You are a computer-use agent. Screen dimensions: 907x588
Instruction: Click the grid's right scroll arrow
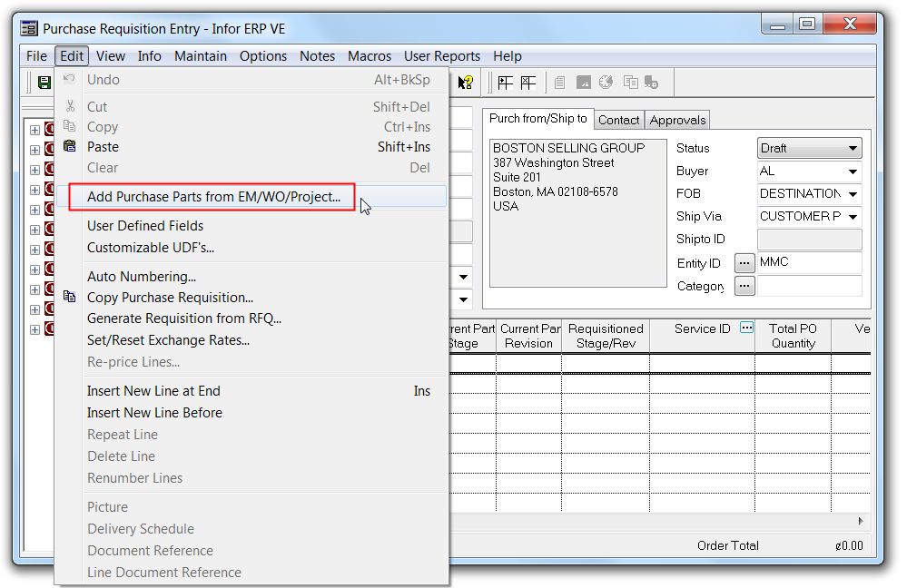[x=861, y=521]
